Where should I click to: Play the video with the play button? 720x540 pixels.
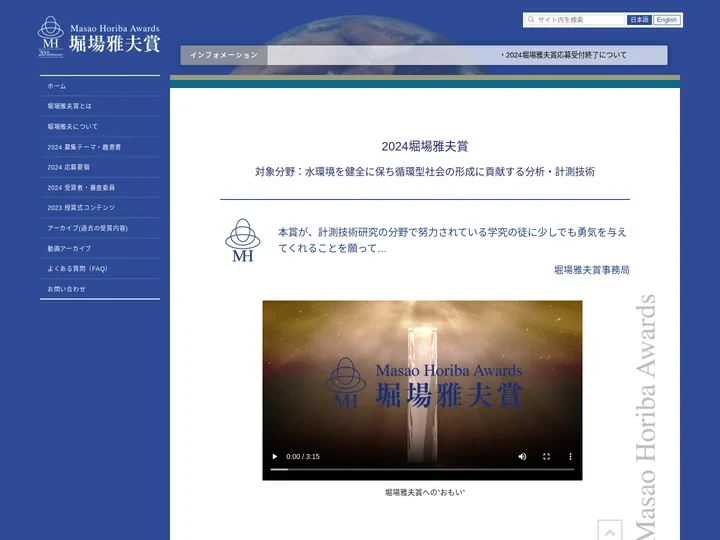coord(275,456)
